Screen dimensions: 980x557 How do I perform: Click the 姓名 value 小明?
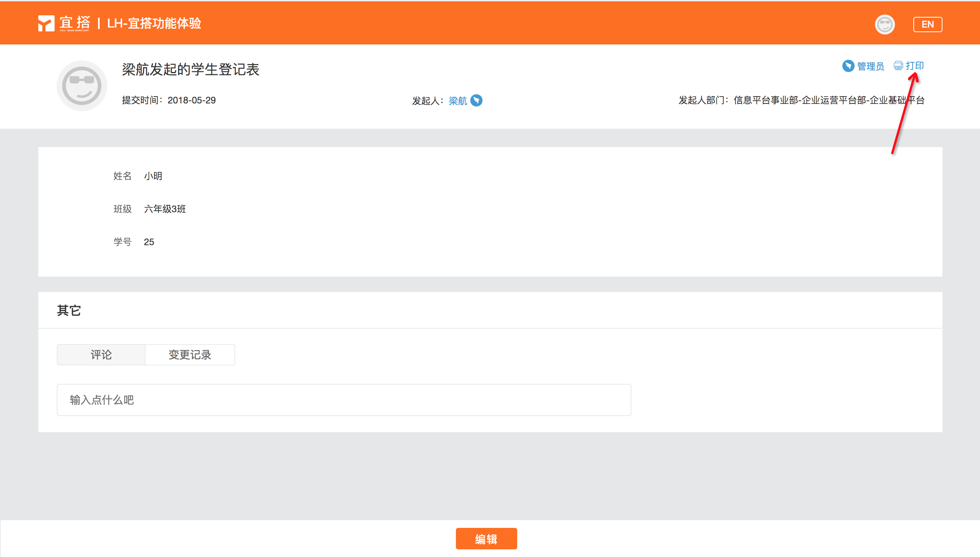tap(153, 176)
